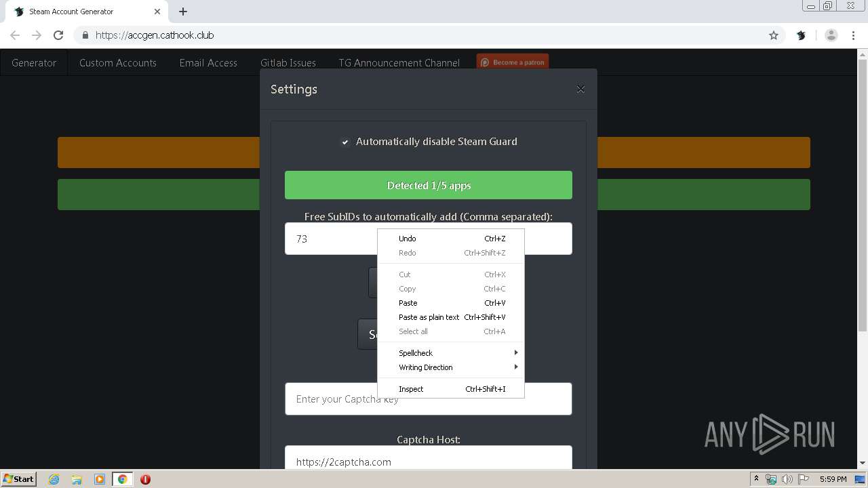868x488 pixels.
Task: Open Chrome's three-dot menu
Action: (853, 35)
